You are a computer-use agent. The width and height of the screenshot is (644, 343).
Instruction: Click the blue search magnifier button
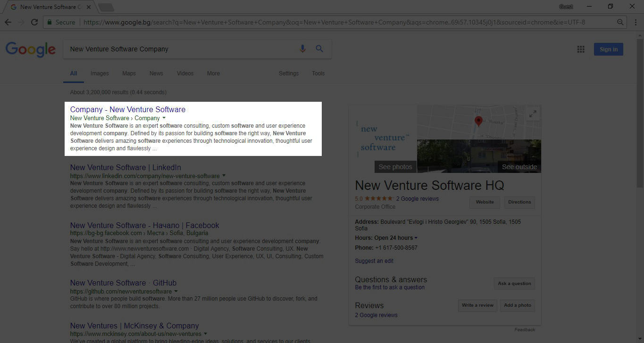319,49
